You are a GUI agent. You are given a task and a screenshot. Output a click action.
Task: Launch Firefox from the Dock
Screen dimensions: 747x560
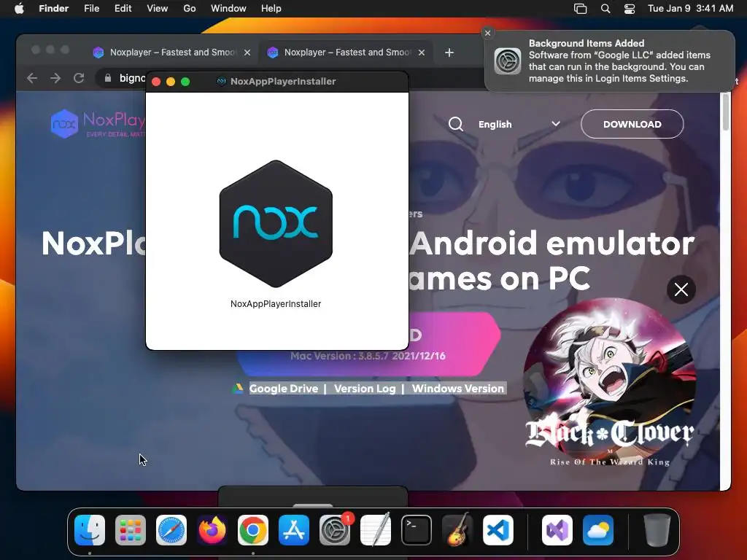212,530
